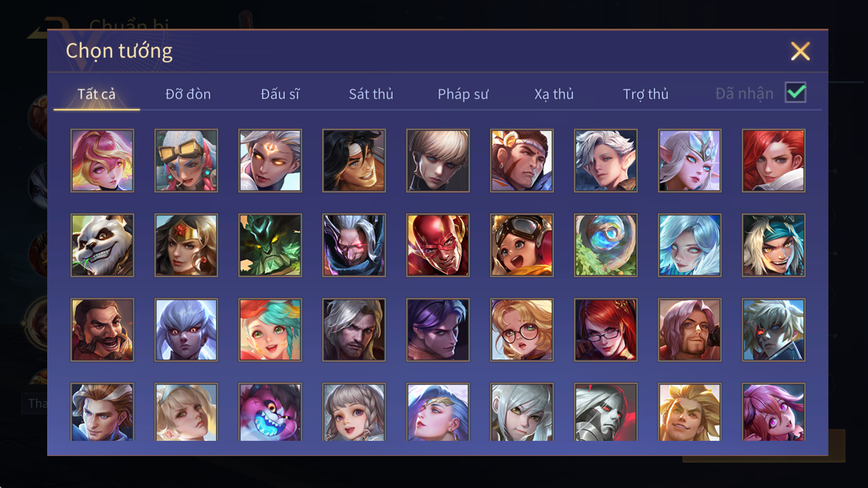Select the blue swirling orb hero
The width and height of the screenshot is (868, 488).
pyautogui.click(x=605, y=245)
